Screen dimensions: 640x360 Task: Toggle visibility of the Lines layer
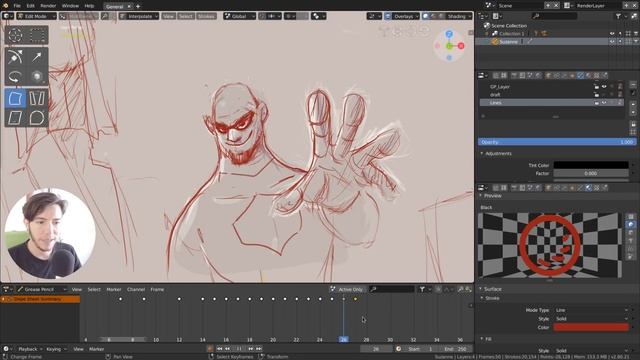tap(604, 103)
